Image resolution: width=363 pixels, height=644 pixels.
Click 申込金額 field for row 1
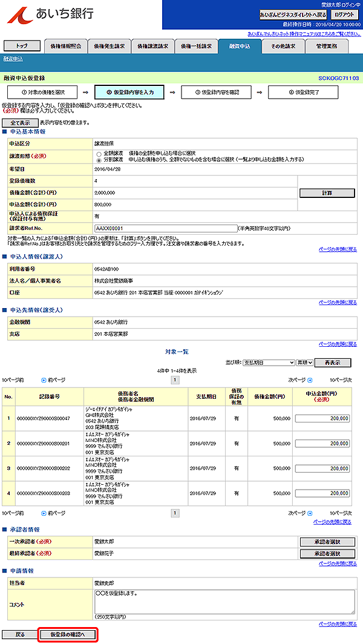(322, 418)
